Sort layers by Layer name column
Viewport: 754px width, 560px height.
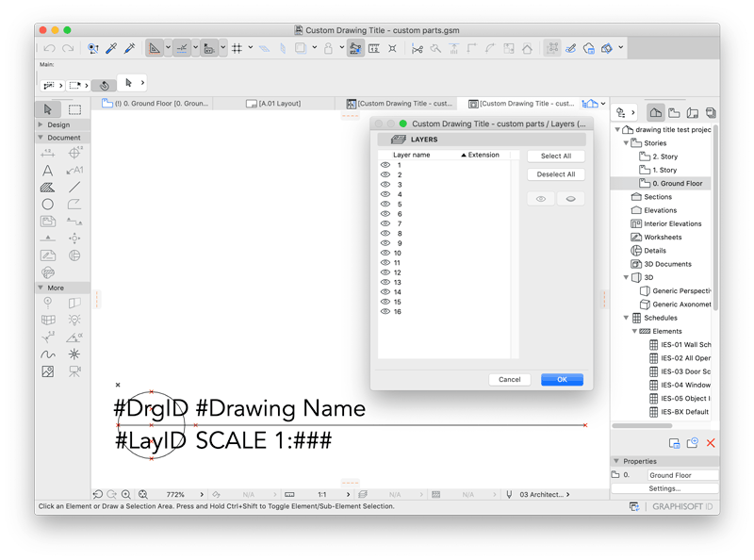(x=411, y=155)
